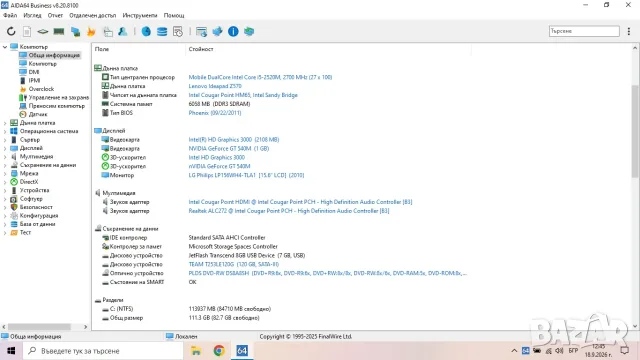Click the volume tray icon
The height and width of the screenshot is (360, 640).
pos(559,351)
